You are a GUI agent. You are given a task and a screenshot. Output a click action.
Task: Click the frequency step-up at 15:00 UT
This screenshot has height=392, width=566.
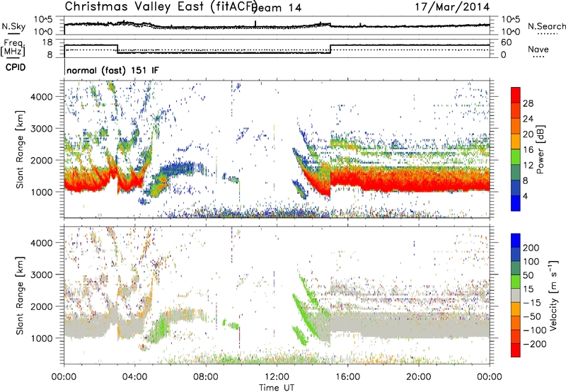pyautogui.click(x=330, y=49)
